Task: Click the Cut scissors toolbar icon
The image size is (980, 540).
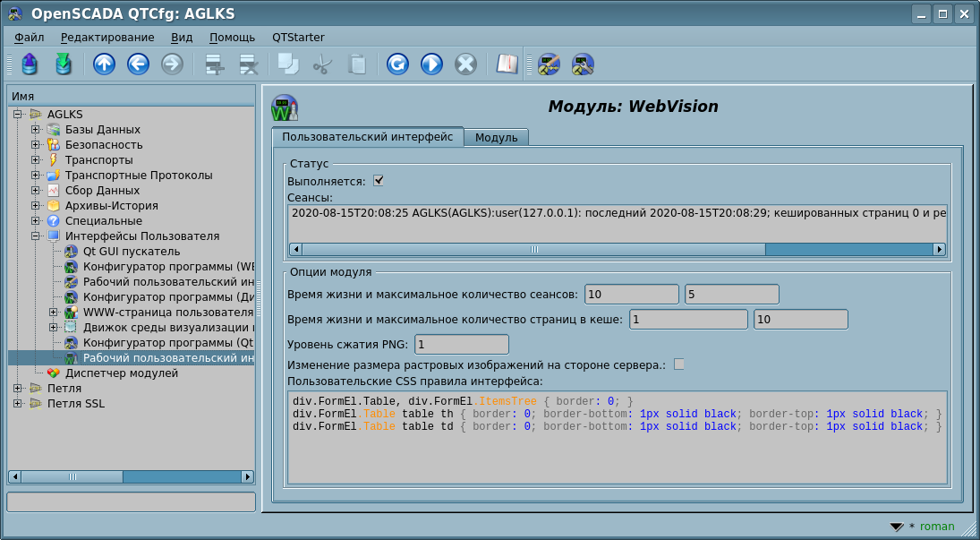Action: tap(322, 64)
